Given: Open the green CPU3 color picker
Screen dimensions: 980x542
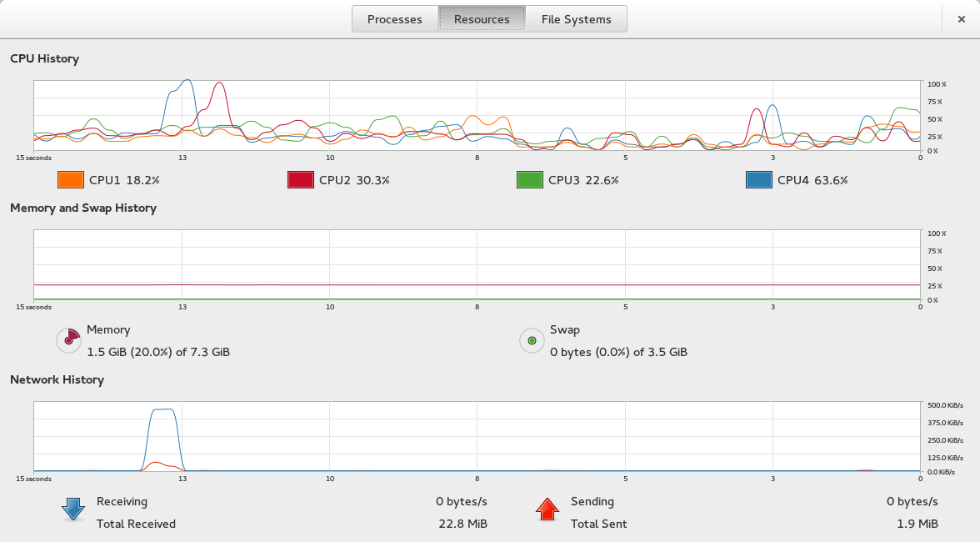Looking at the screenshot, I should [x=530, y=180].
